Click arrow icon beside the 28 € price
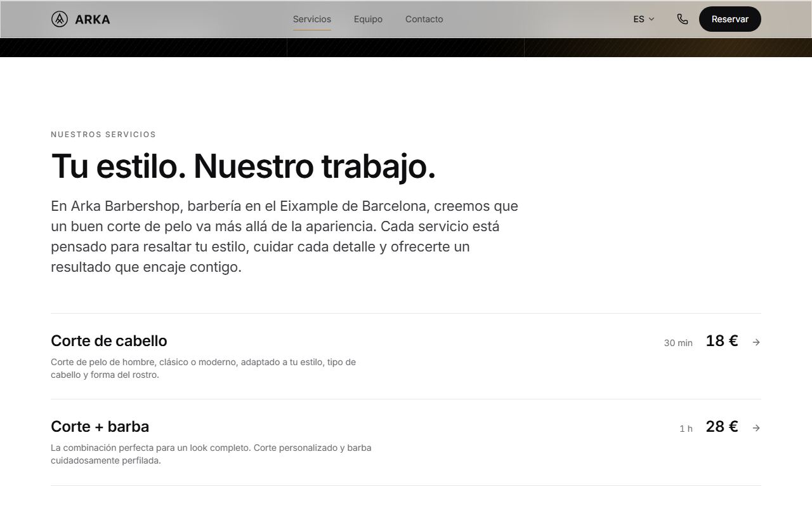Image resolution: width=812 pixels, height=508 pixels. [756, 428]
